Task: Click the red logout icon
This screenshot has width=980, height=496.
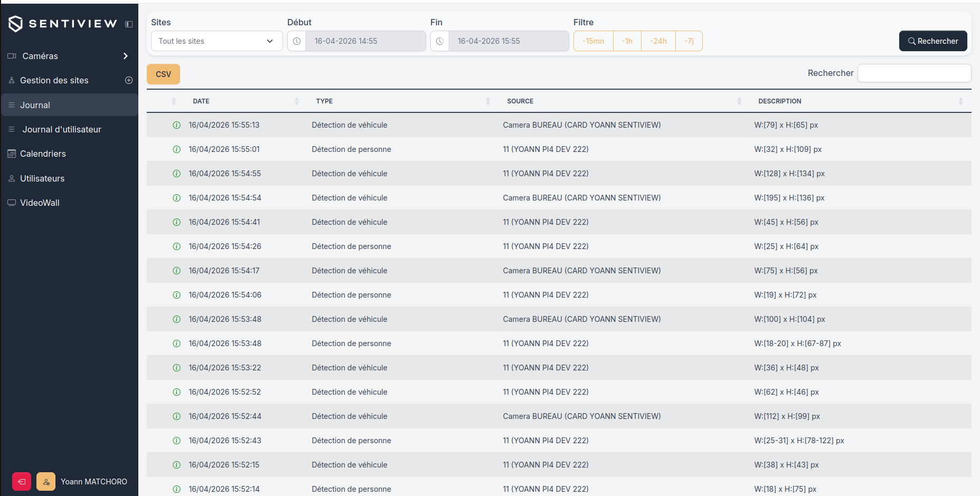Action: tap(22, 482)
